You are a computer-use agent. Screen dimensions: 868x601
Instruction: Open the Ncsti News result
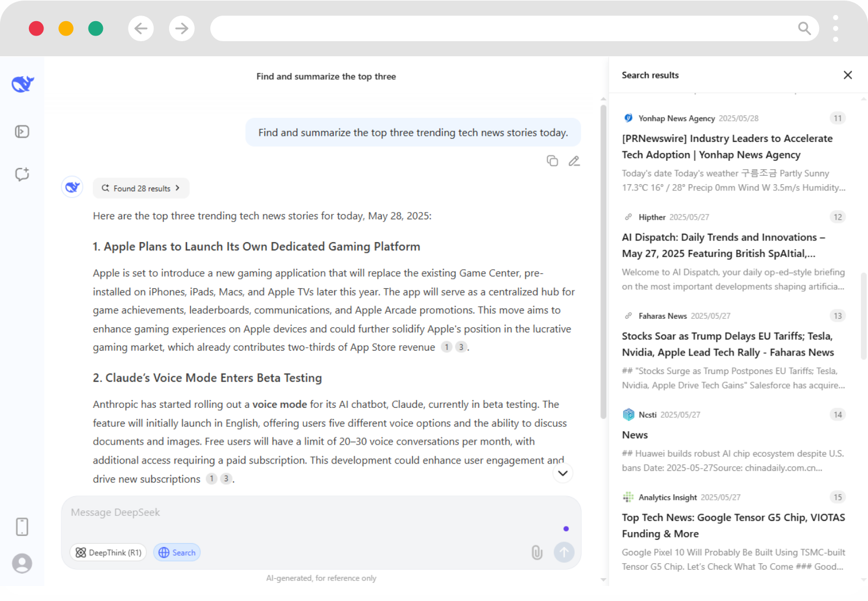[733, 441]
